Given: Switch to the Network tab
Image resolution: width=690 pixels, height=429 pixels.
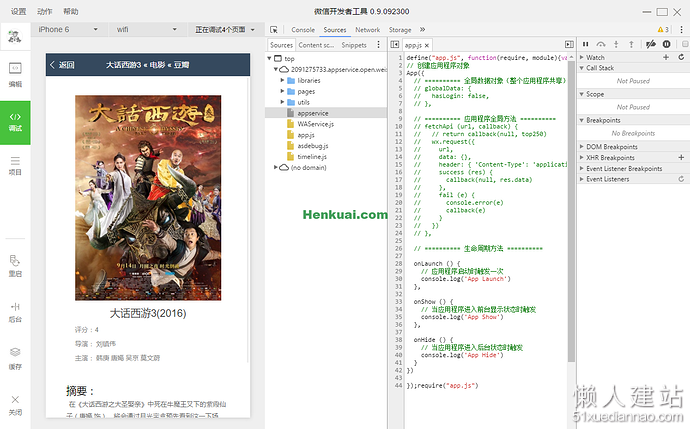Looking at the screenshot, I should (367, 29).
